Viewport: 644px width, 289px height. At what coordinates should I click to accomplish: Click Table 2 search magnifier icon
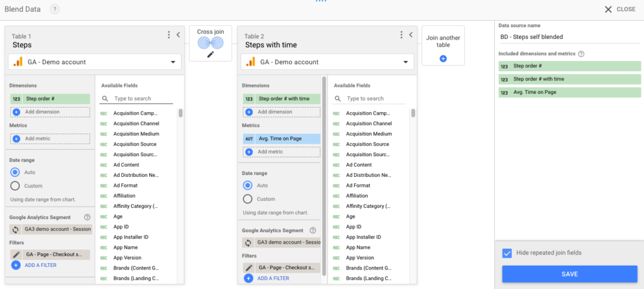(338, 99)
